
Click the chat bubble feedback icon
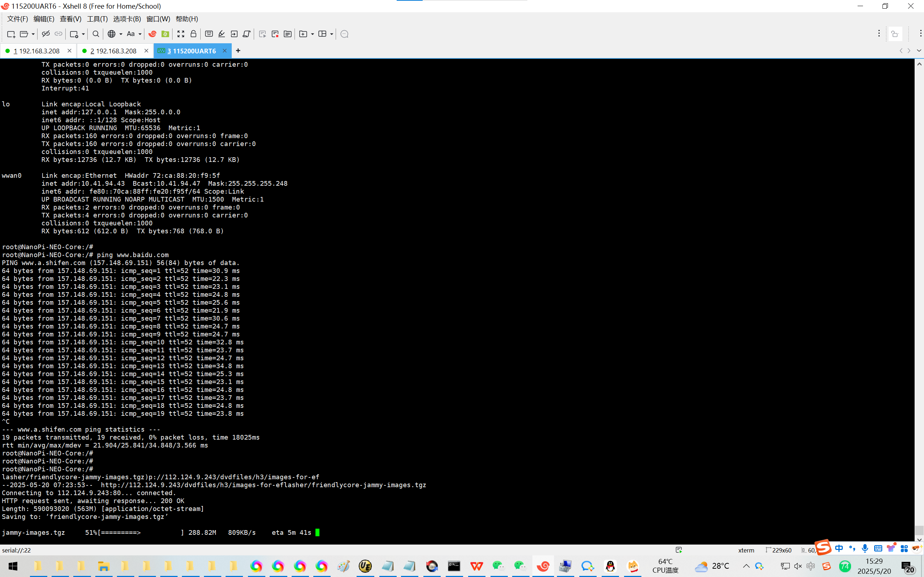344,34
